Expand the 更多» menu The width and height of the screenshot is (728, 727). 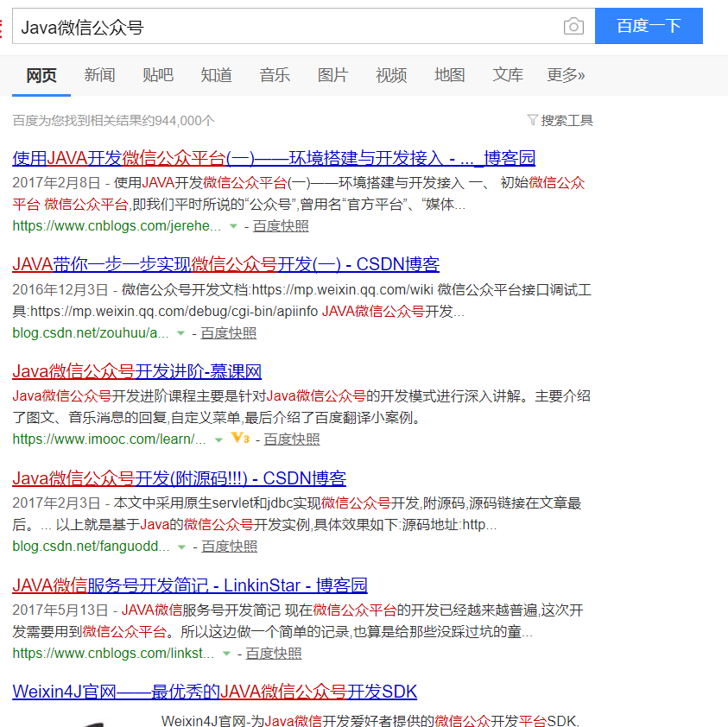(x=566, y=75)
